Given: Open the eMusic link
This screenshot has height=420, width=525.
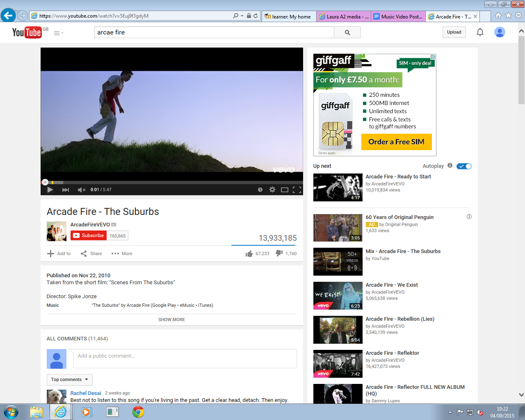Looking at the screenshot, I should click(x=187, y=305).
